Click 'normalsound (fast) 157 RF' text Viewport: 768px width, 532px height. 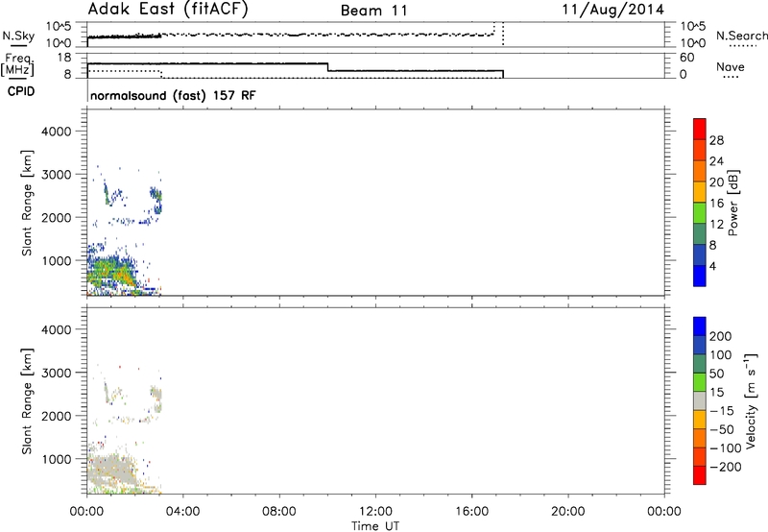173,95
